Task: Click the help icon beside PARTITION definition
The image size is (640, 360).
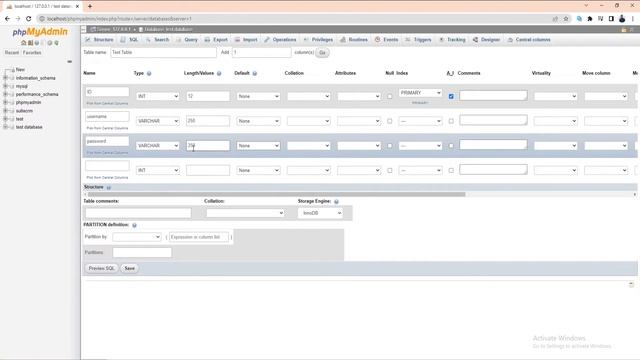Action: [x=134, y=225]
